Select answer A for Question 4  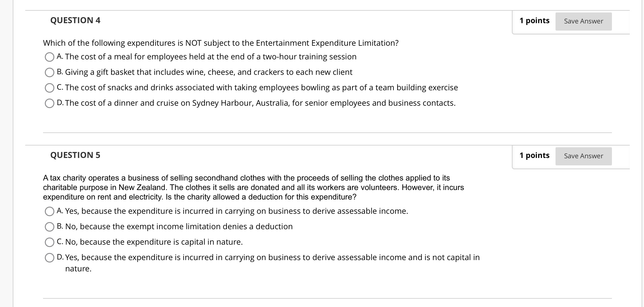[50, 57]
